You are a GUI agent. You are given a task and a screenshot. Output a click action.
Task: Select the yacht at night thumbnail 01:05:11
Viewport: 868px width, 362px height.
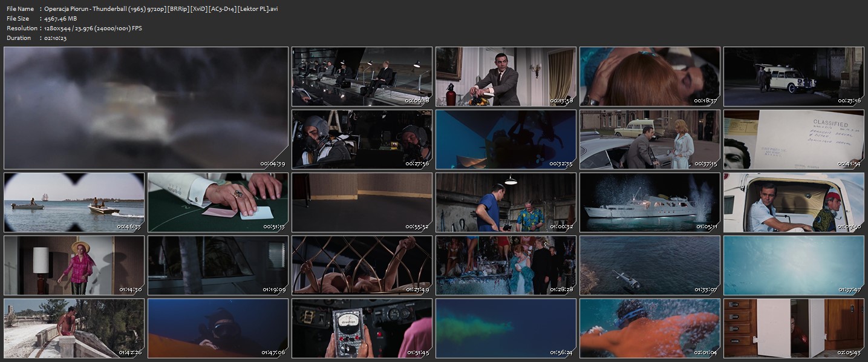pos(650,203)
